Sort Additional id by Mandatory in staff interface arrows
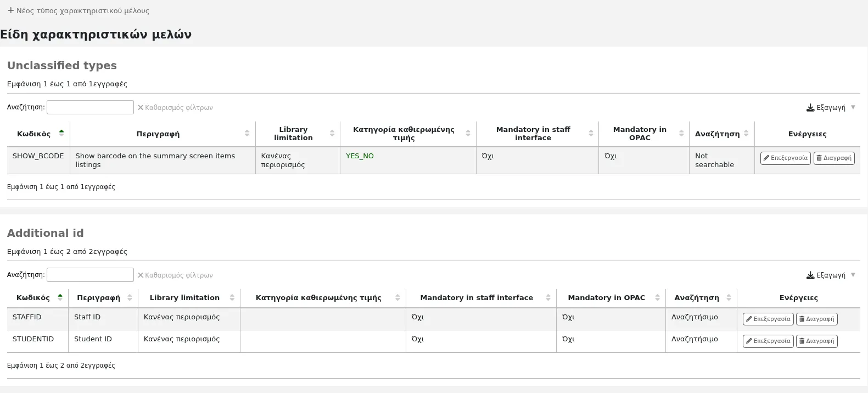 click(x=548, y=297)
